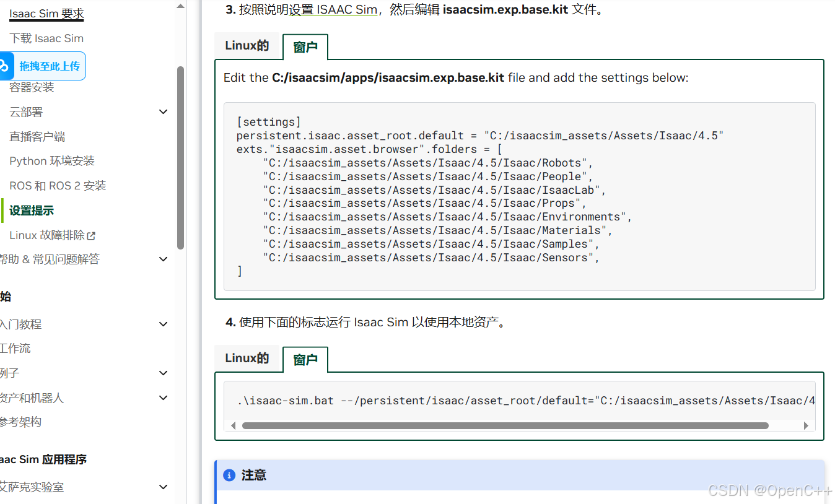Click the Isaac/Props path line
Screen dimensions: 835x504
point(425,203)
